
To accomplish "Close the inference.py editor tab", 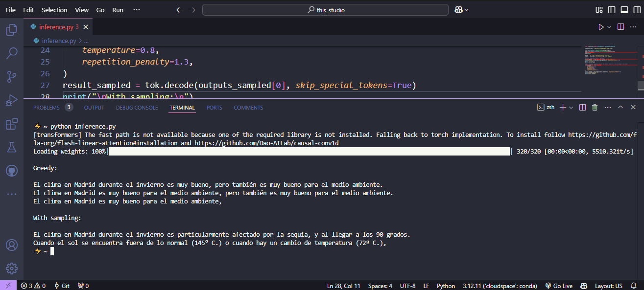I will coord(86,27).
